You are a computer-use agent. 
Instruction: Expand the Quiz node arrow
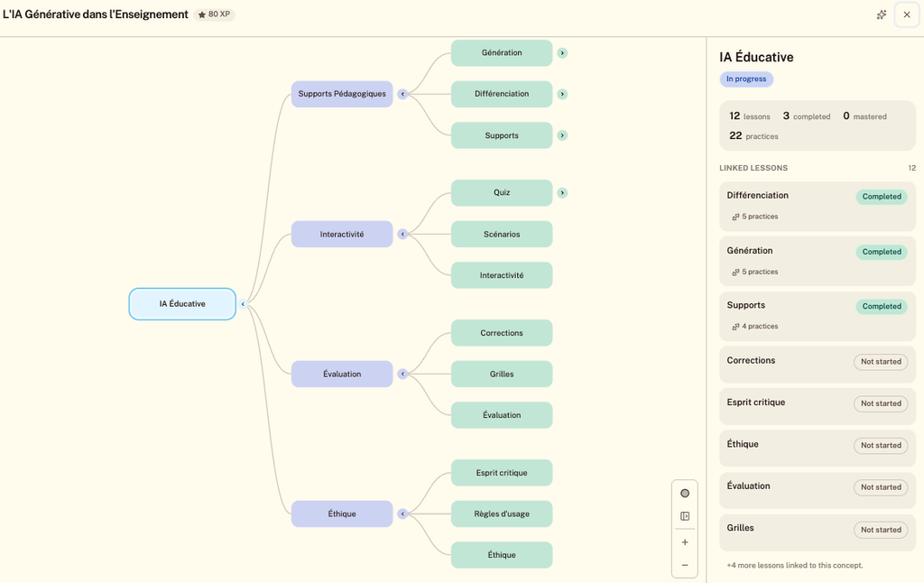pyautogui.click(x=562, y=193)
